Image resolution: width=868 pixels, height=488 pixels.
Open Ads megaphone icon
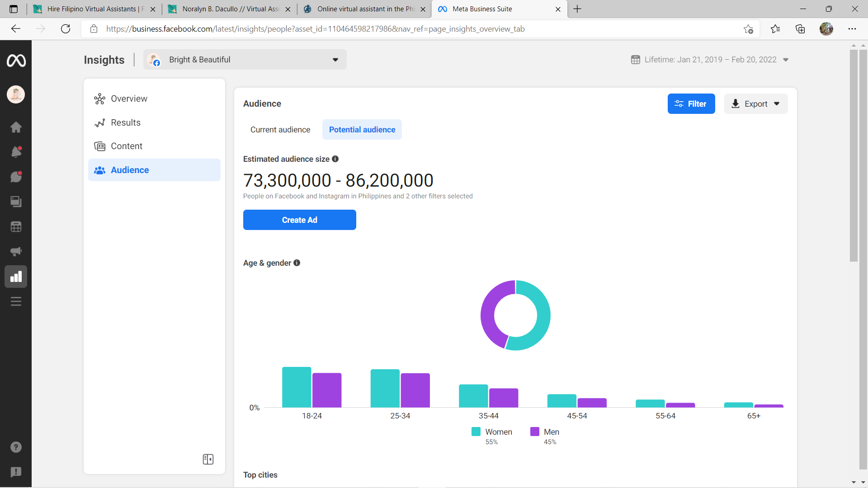(16, 251)
